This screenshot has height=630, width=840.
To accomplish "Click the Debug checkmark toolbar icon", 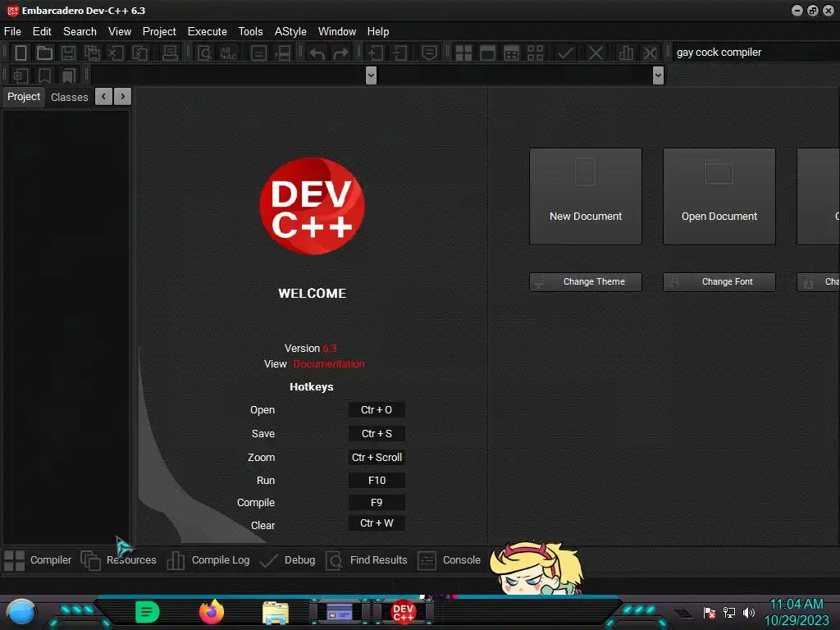I will [x=565, y=52].
